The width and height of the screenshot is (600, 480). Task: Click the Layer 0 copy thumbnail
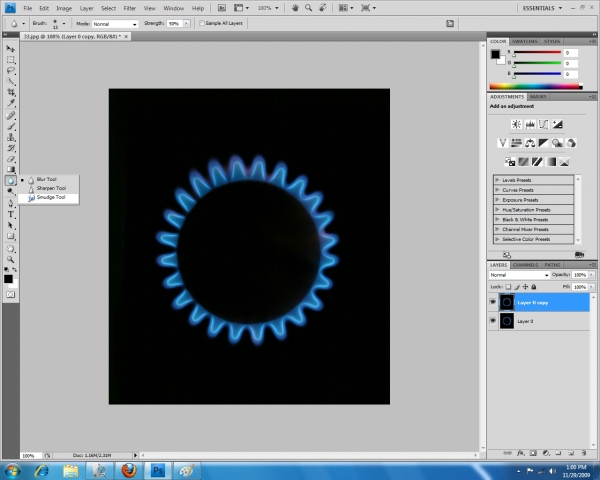[507, 302]
